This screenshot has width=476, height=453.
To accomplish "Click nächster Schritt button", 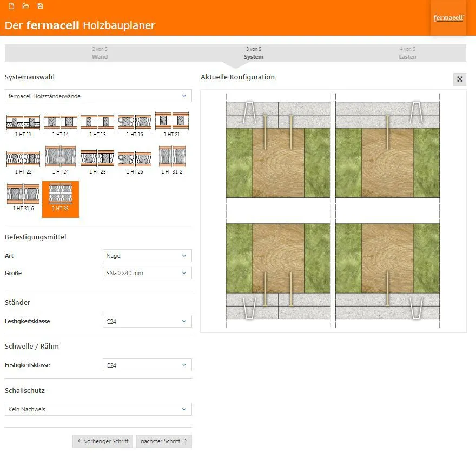I will [x=164, y=441].
